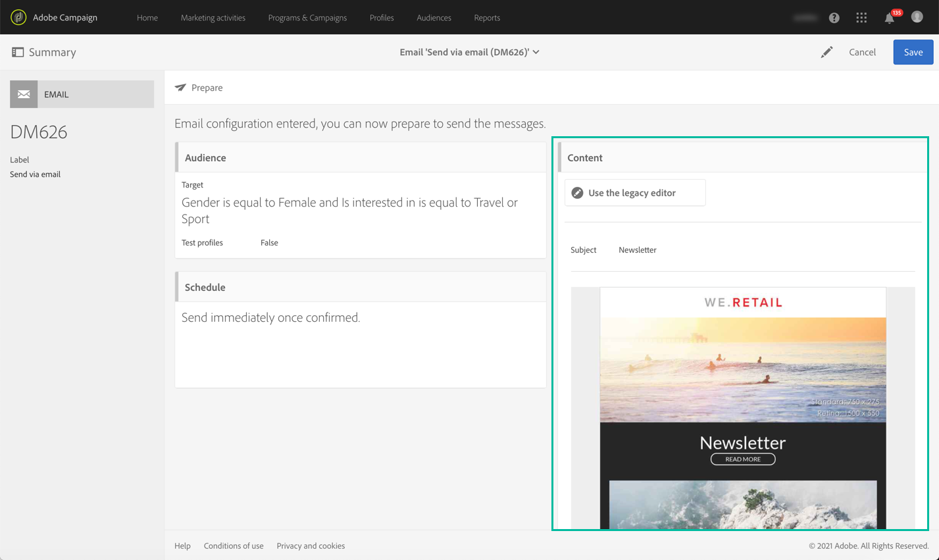
Task: Open the apps grid switcher icon
Action: pyautogui.click(x=861, y=18)
